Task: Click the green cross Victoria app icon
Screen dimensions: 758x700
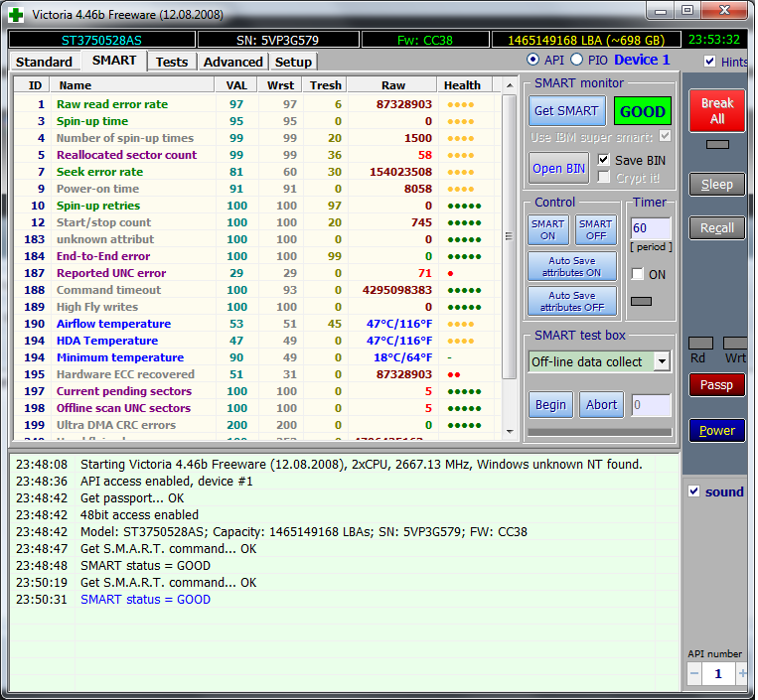Action: click(x=16, y=15)
